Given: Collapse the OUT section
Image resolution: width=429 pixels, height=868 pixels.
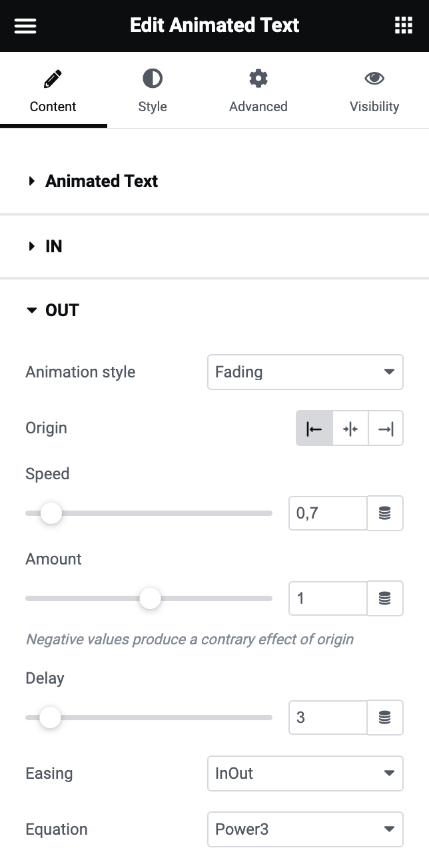Looking at the screenshot, I should tap(61, 310).
